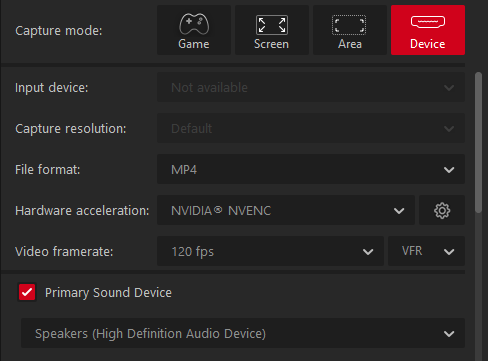Click the Hardware acceleration label

click(x=82, y=211)
